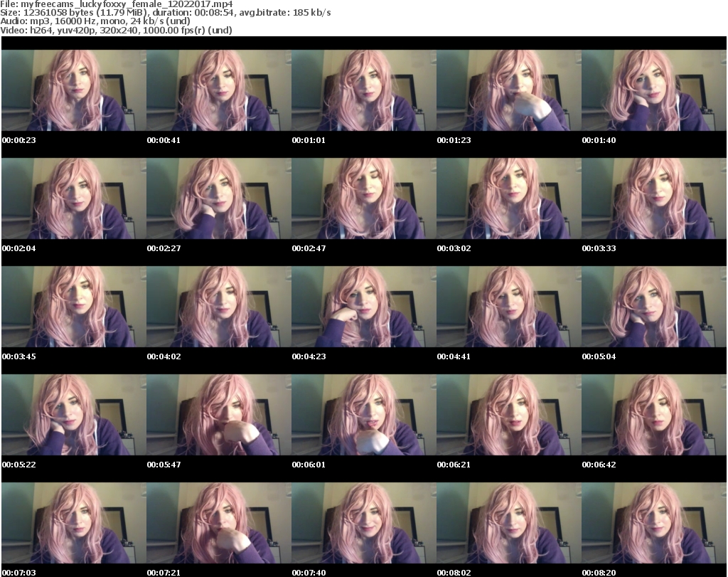
Task: Select the thumbnail stamped 00:06:01
Action: click(364, 415)
